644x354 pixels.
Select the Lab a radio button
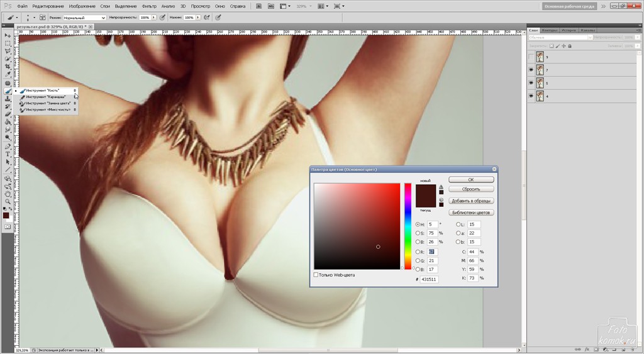pos(458,233)
